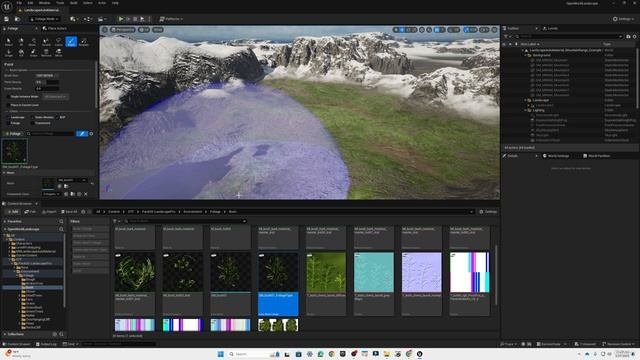Click the Stop play button
Viewport: 640px width, 360px height.
tap(135, 19)
